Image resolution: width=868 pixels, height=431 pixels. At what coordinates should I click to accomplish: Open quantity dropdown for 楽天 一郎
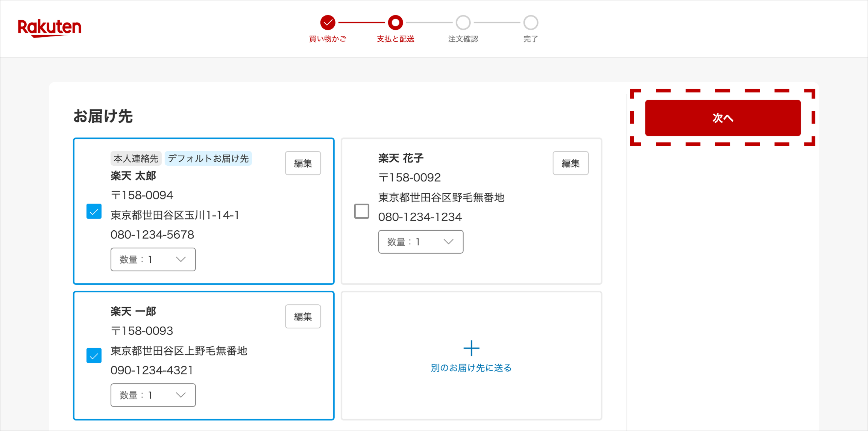point(153,395)
